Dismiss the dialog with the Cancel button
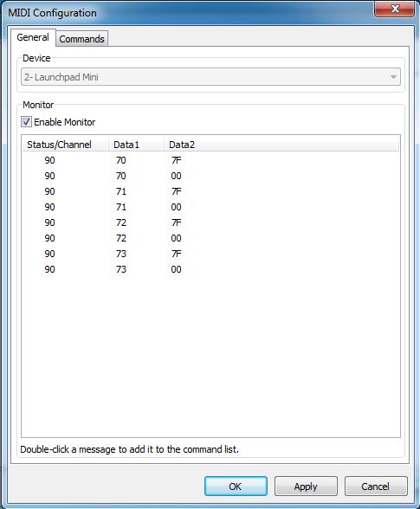This screenshot has height=509, width=420. point(376,486)
